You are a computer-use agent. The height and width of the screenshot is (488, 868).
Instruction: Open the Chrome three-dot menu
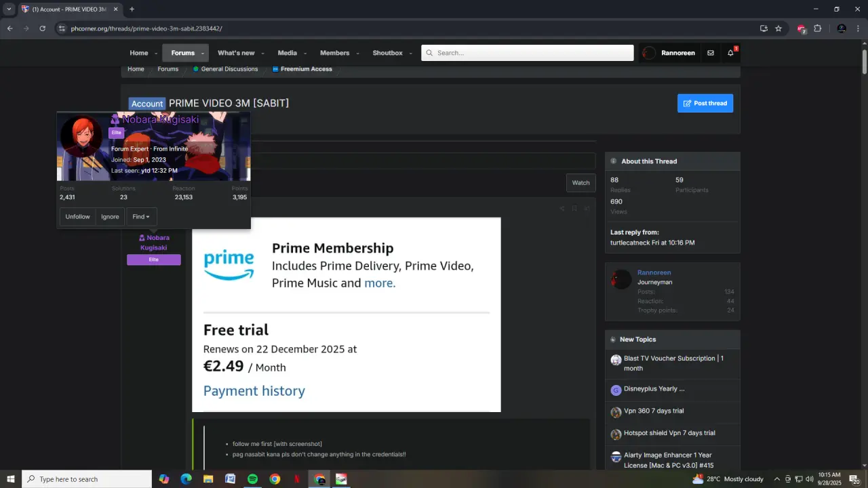[x=858, y=28]
